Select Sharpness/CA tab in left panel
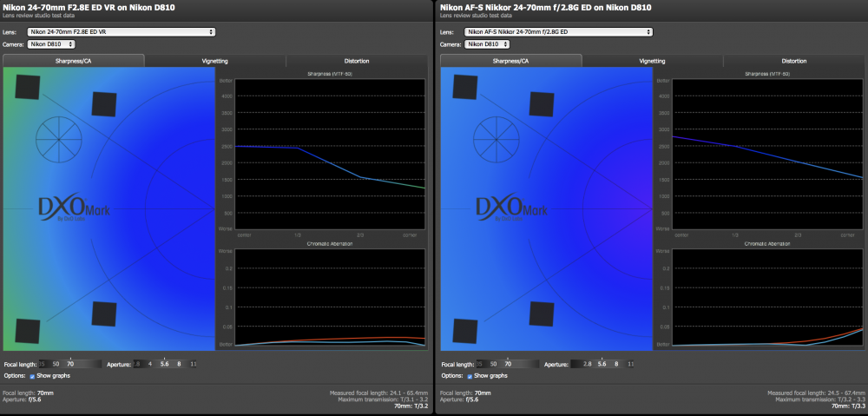The image size is (868, 416). tap(74, 61)
